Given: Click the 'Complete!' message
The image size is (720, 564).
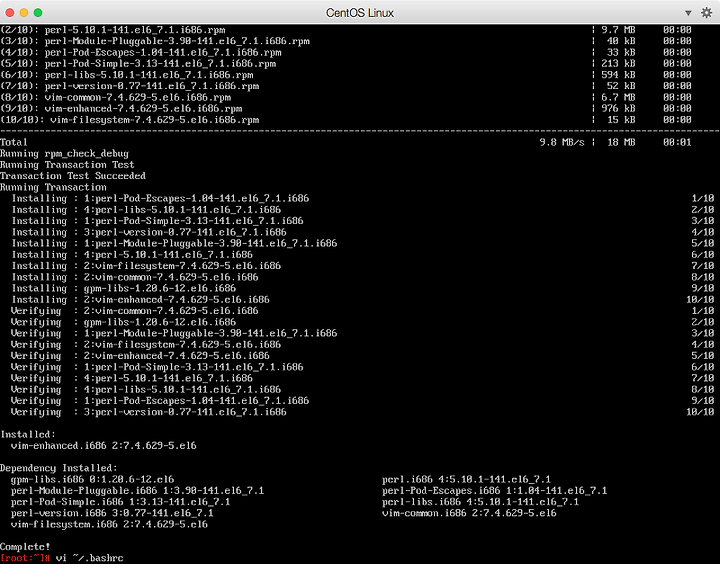Looking at the screenshot, I should point(25,547).
